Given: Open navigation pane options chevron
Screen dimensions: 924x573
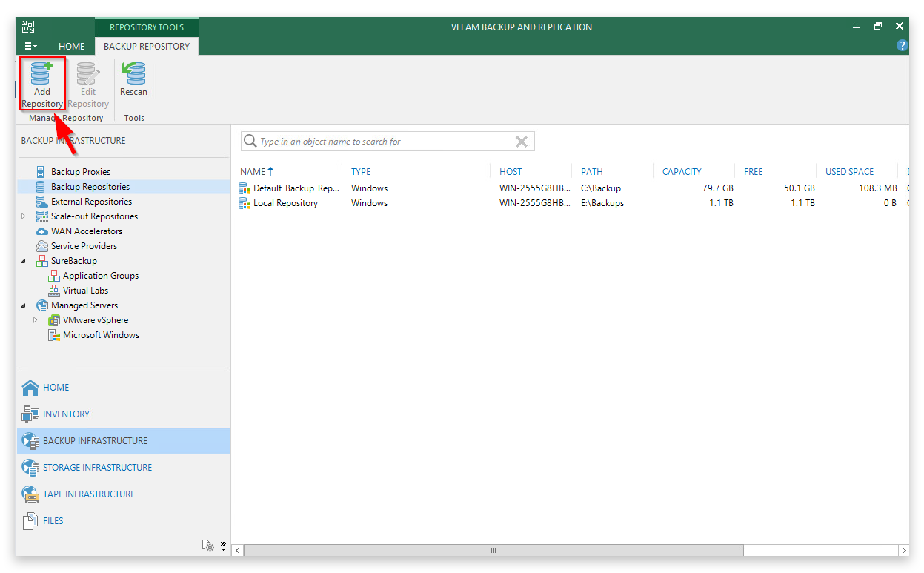Looking at the screenshot, I should coord(223,545).
